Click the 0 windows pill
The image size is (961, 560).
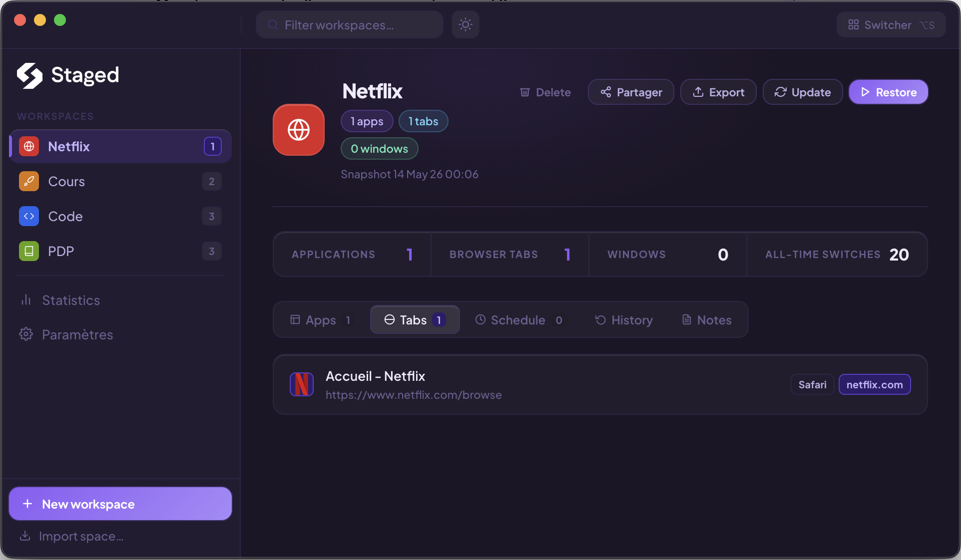tap(380, 149)
